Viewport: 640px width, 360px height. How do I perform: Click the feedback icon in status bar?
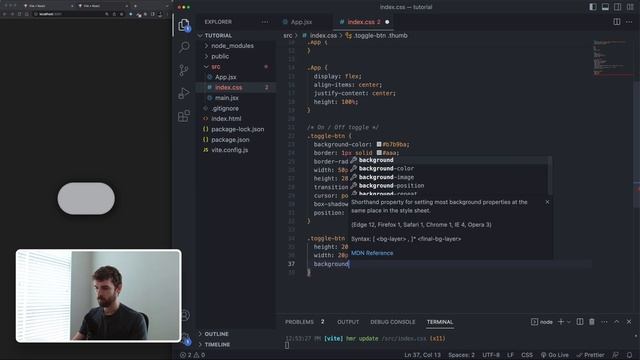[616, 355]
